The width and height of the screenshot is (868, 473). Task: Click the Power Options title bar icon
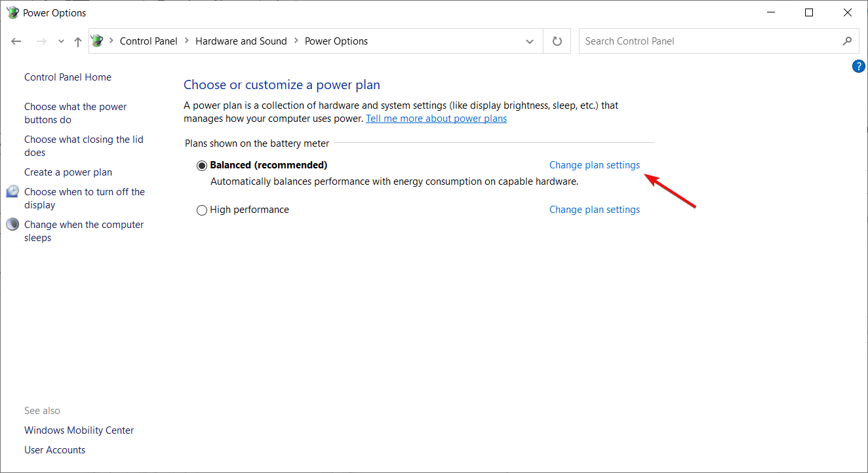pyautogui.click(x=12, y=12)
